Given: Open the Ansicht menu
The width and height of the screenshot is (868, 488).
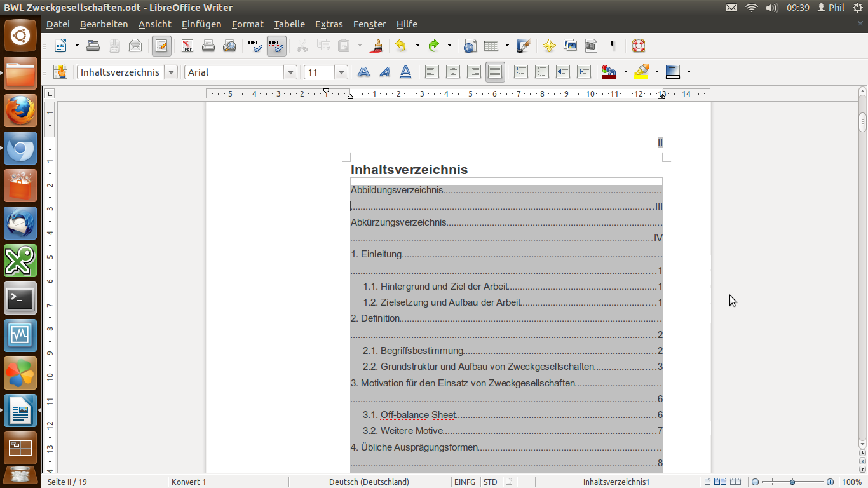Looking at the screenshot, I should 155,24.
